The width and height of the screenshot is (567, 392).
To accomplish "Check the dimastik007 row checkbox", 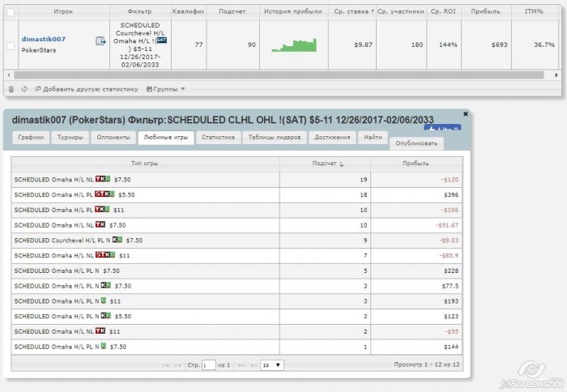I will (x=11, y=45).
